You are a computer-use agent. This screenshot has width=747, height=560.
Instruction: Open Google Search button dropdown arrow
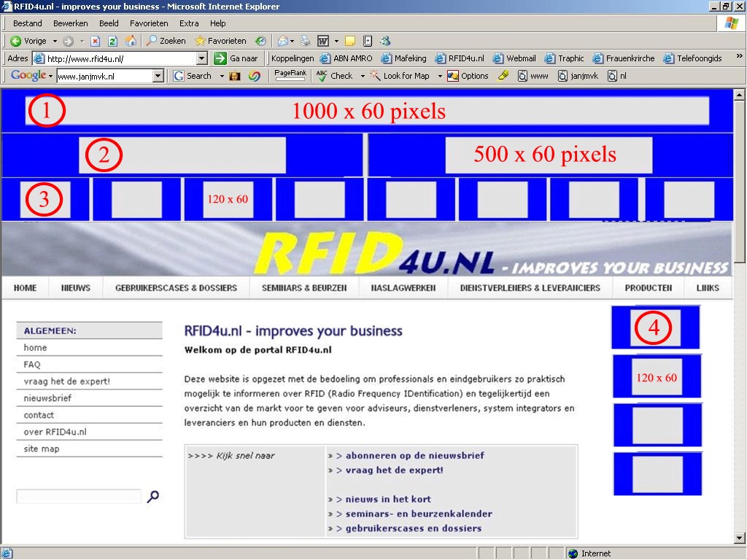coord(222,76)
